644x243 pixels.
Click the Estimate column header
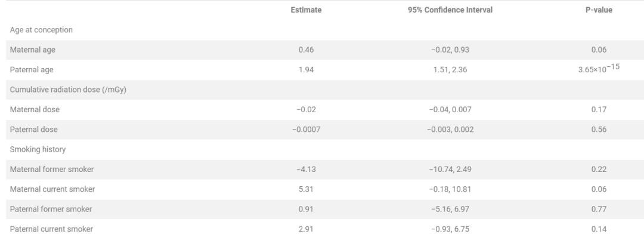click(306, 10)
